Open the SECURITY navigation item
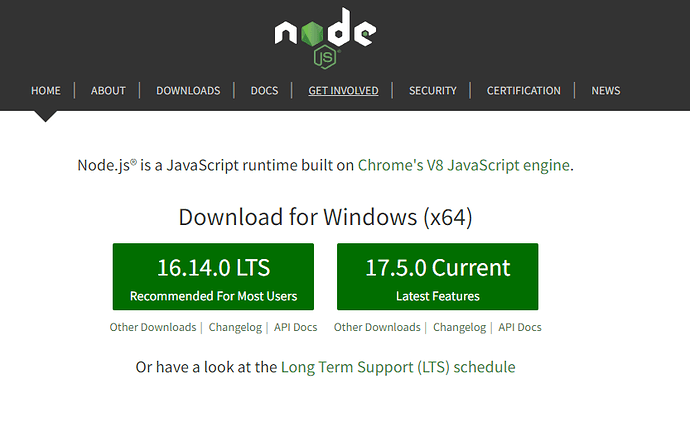This screenshot has width=690, height=422. (433, 91)
